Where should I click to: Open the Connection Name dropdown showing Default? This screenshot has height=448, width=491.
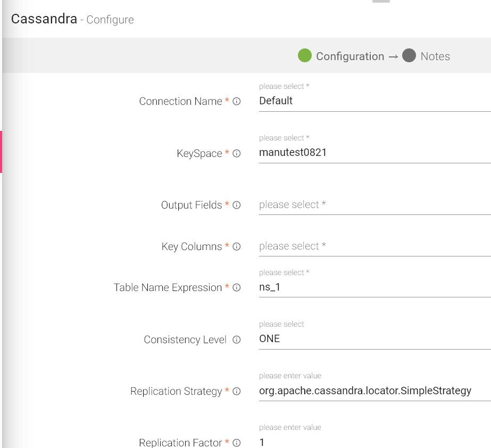(x=374, y=101)
